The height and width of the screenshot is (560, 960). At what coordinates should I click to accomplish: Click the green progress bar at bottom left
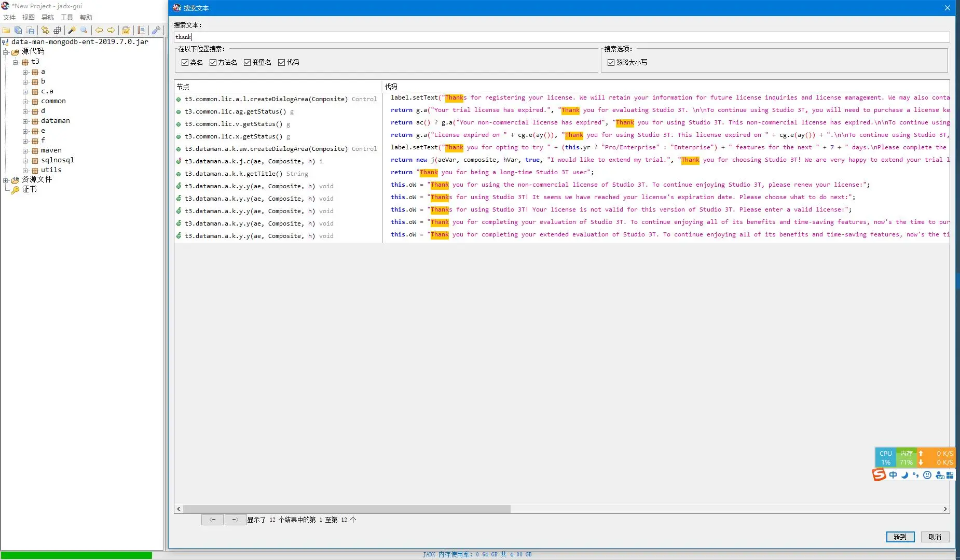76,555
